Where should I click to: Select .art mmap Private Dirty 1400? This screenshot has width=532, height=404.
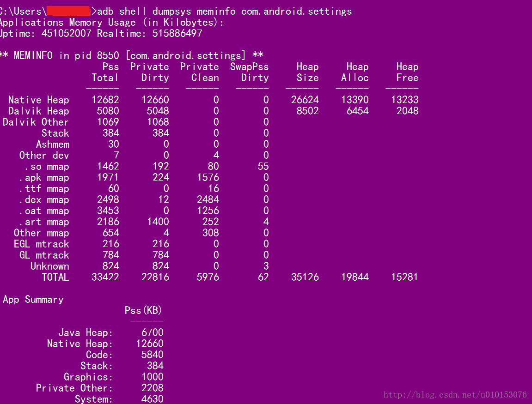tap(158, 222)
